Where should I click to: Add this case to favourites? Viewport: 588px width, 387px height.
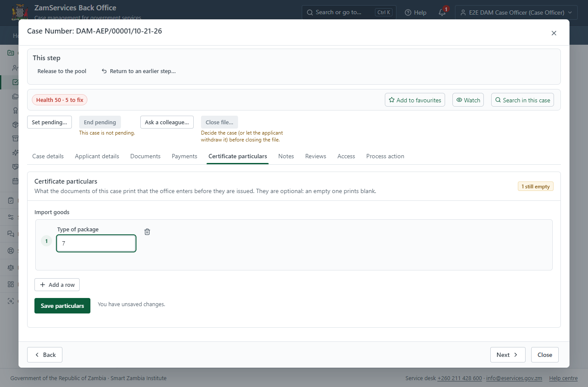pyautogui.click(x=415, y=100)
